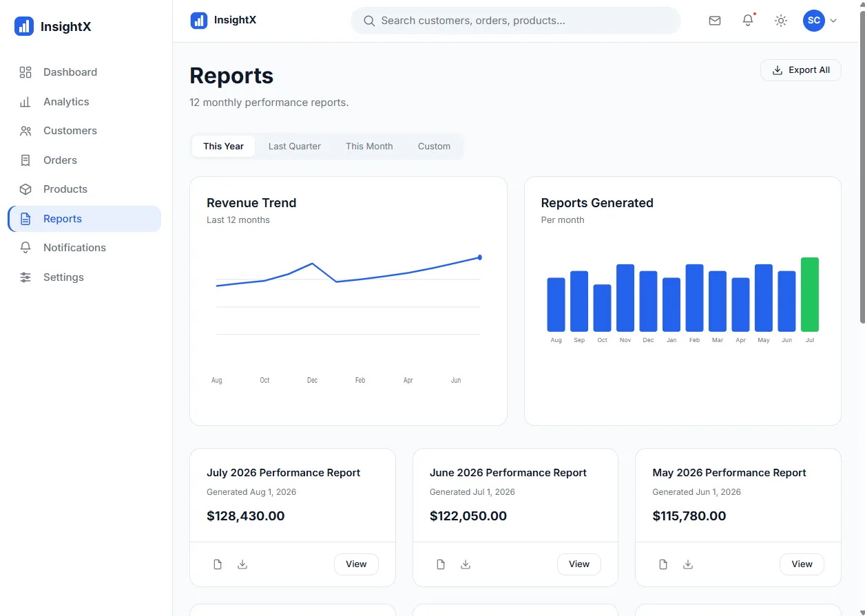Click the Dashboard grid icon
Screen dimensions: 865x616
pos(25,72)
